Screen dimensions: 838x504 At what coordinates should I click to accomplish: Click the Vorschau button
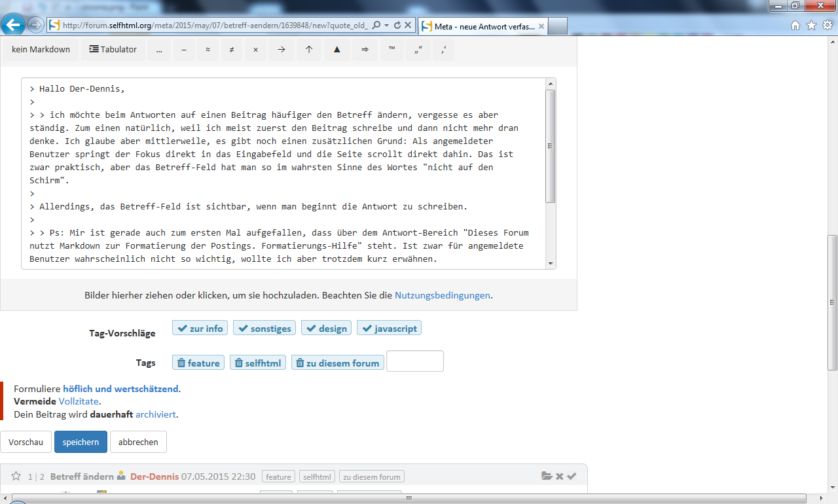pos(26,442)
